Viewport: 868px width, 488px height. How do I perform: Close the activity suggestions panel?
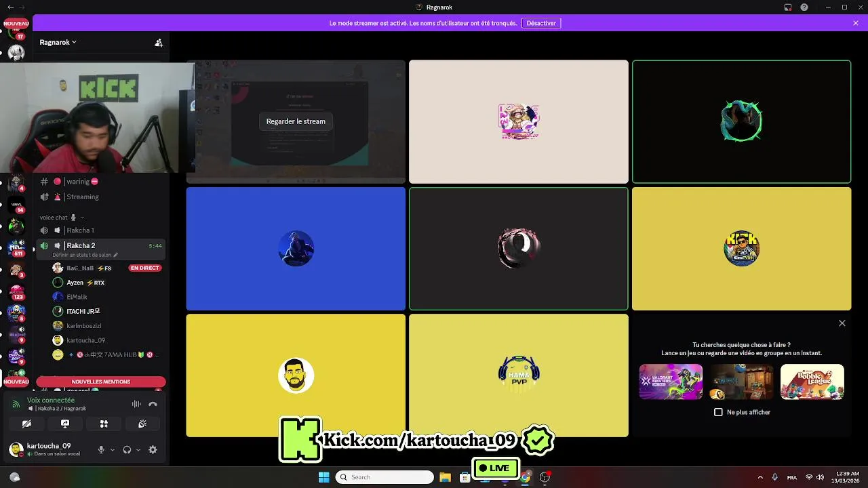(x=842, y=323)
